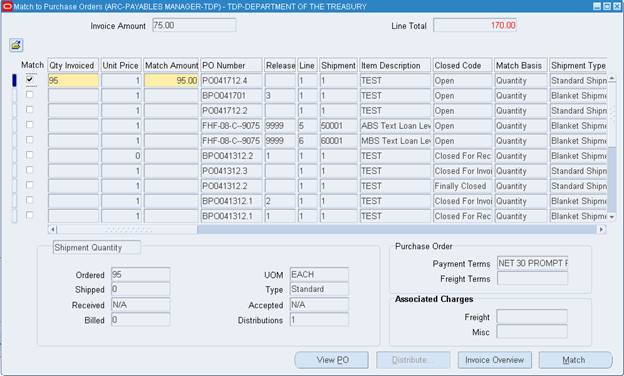Viewport: 624px width, 376px height.
Task: Select the current-record indicator for first row
Action: [14, 81]
